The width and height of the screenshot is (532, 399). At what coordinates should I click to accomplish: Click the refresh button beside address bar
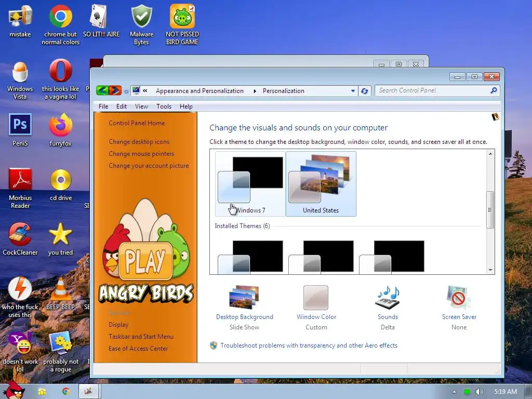[365, 91]
